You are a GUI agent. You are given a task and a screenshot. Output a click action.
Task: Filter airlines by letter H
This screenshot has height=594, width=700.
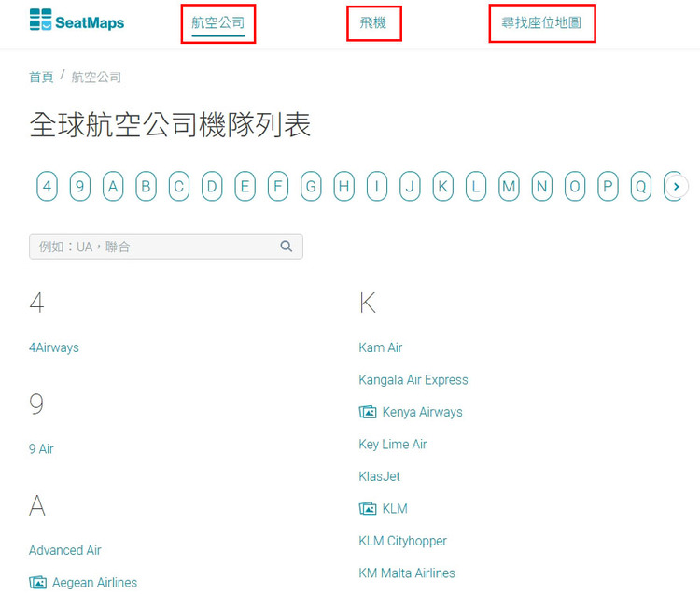344,186
